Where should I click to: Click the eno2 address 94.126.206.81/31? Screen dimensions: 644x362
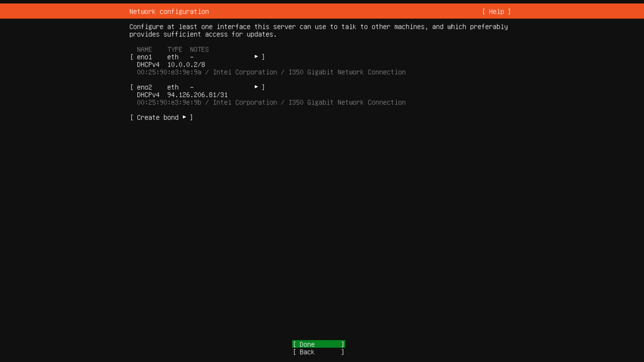(x=197, y=95)
